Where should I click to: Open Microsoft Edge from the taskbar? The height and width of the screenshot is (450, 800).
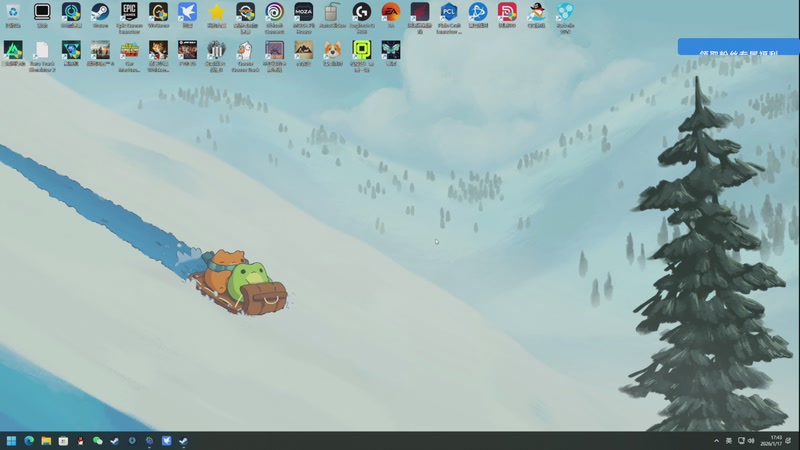tap(29, 441)
